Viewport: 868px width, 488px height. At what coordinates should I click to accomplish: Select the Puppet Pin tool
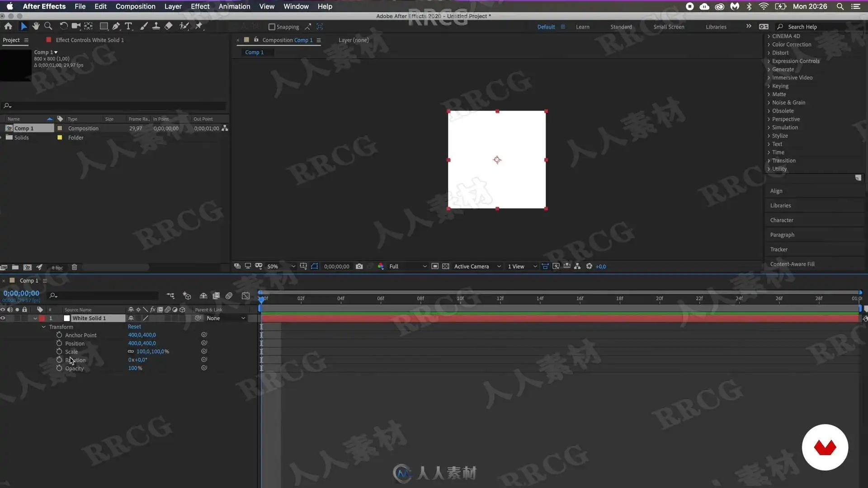pos(198,26)
